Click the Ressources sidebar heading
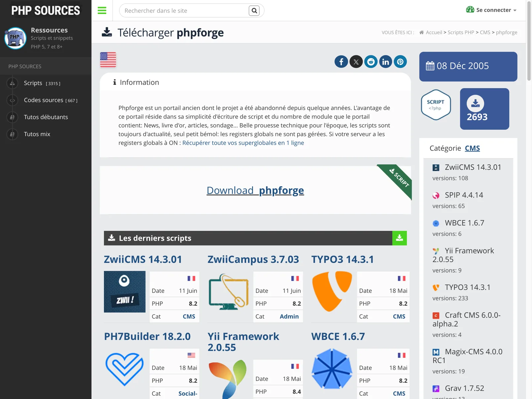Image resolution: width=532 pixels, height=399 pixels. 49,30
